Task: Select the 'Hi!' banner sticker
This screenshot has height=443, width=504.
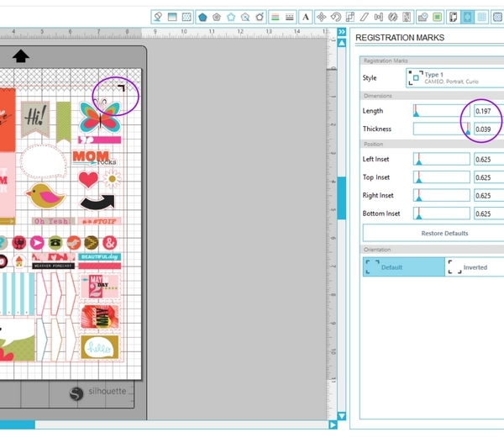Action: tap(35, 119)
